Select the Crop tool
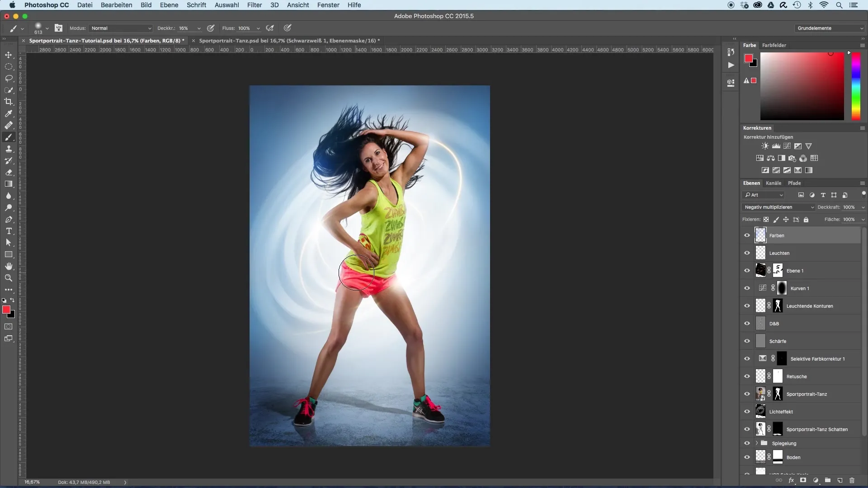Image resolution: width=868 pixels, height=488 pixels. 9,102
